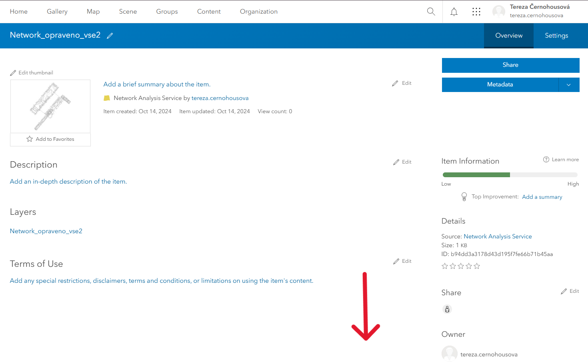Open the Gallery page
Viewport: 588px width, 364px height.
point(57,12)
